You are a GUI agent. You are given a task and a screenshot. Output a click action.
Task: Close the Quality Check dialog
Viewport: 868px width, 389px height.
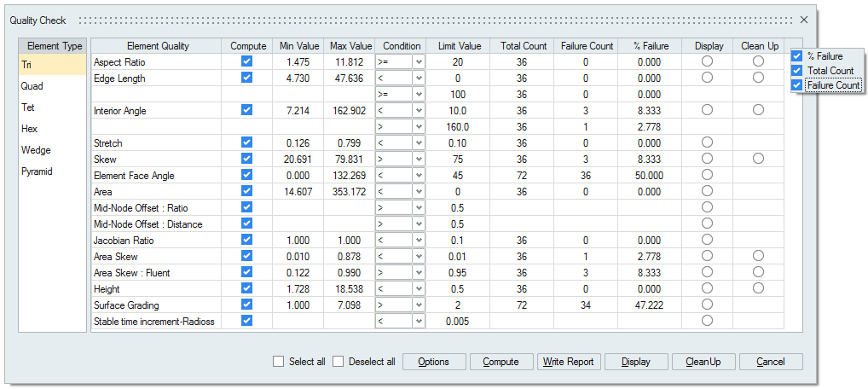[x=803, y=20]
